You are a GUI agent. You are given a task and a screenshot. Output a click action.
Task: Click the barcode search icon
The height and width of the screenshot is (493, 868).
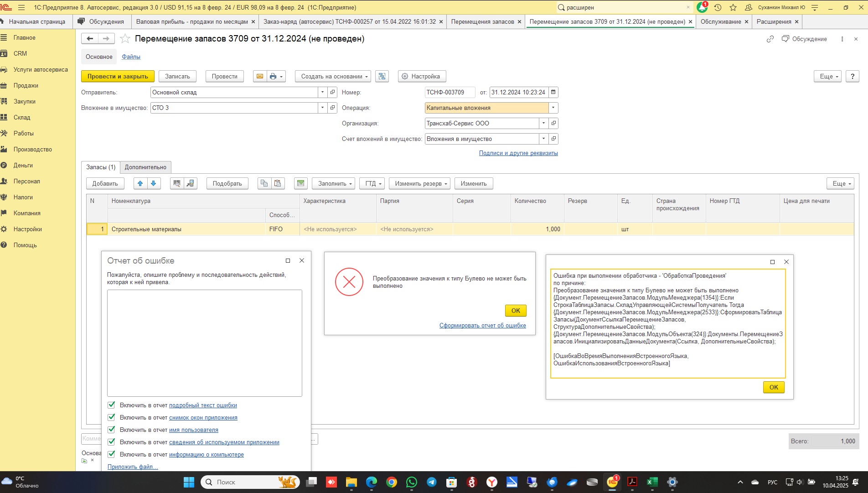coord(177,183)
